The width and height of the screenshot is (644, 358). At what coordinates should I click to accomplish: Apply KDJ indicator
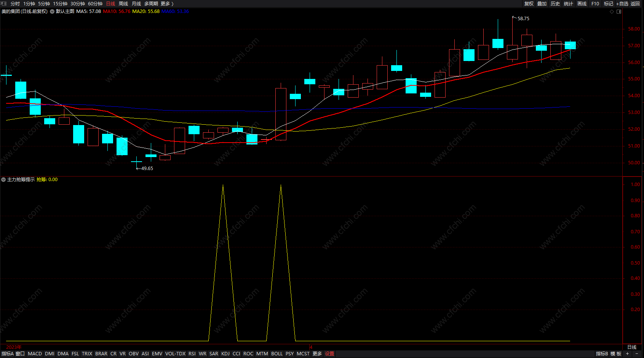[225, 354]
